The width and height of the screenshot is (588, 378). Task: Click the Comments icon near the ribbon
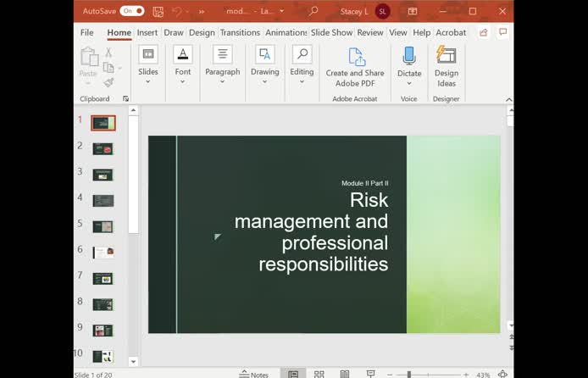click(504, 32)
